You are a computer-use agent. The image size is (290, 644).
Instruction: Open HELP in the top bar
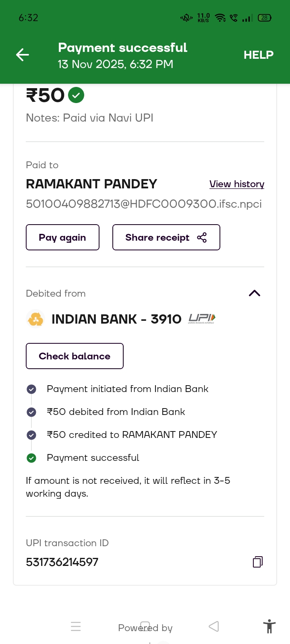pos(258,55)
